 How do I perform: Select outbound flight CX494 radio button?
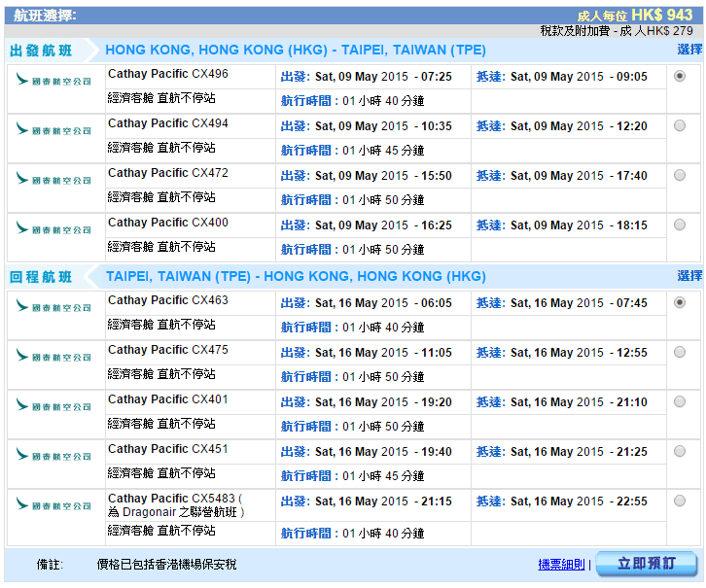coord(679,125)
